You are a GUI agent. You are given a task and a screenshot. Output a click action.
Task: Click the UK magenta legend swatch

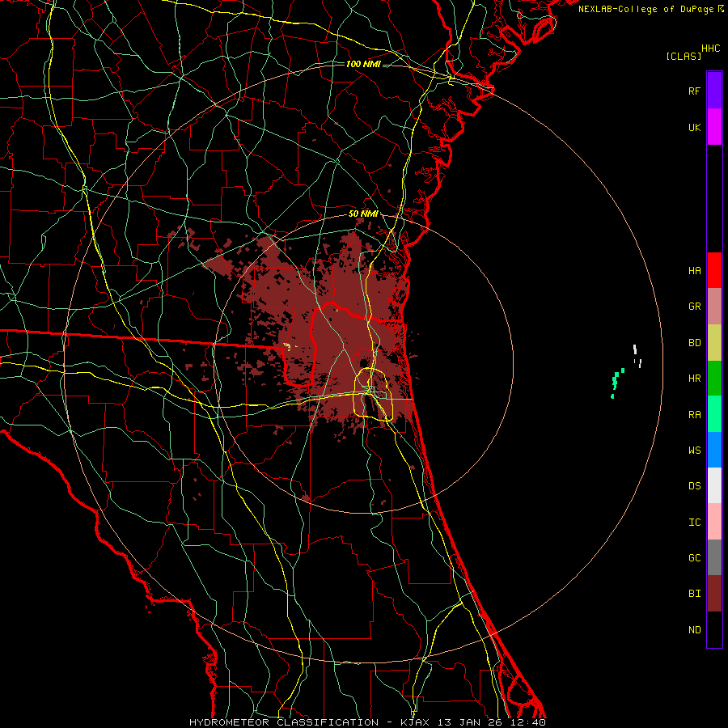[714, 127]
